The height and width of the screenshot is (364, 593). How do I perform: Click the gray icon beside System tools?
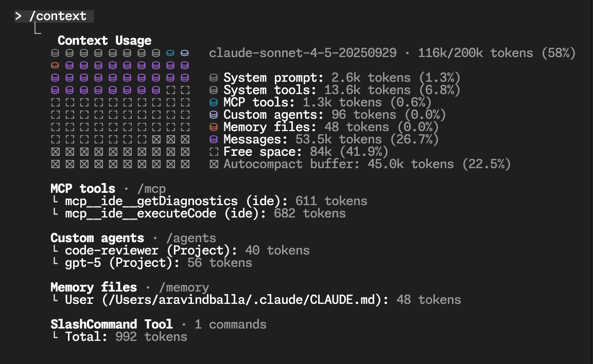214,90
